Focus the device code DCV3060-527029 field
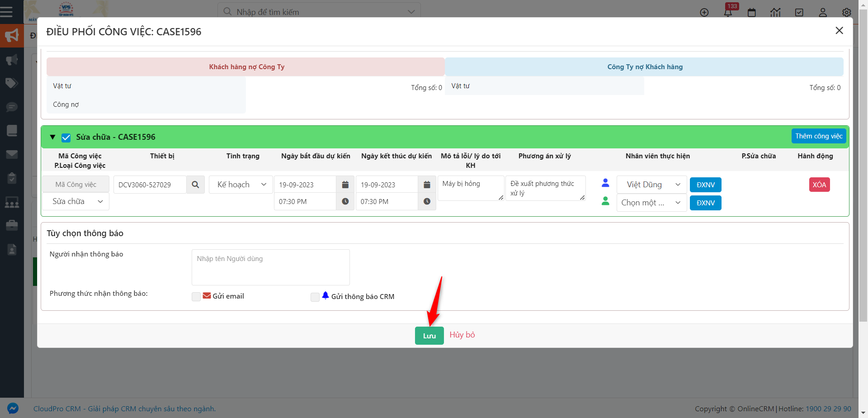The width and height of the screenshot is (868, 418). [x=150, y=185]
